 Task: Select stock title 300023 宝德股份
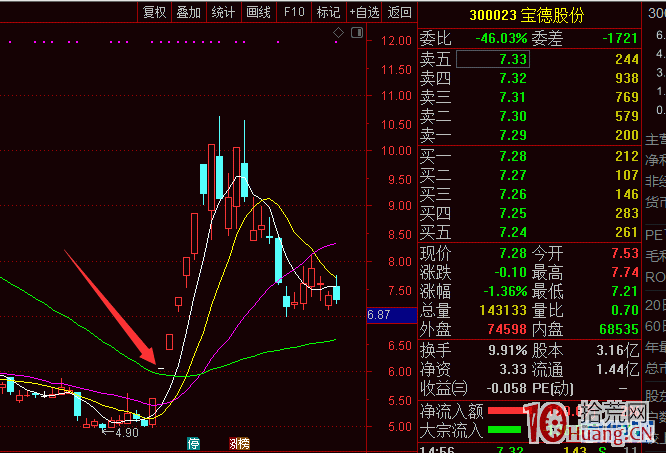(x=527, y=15)
